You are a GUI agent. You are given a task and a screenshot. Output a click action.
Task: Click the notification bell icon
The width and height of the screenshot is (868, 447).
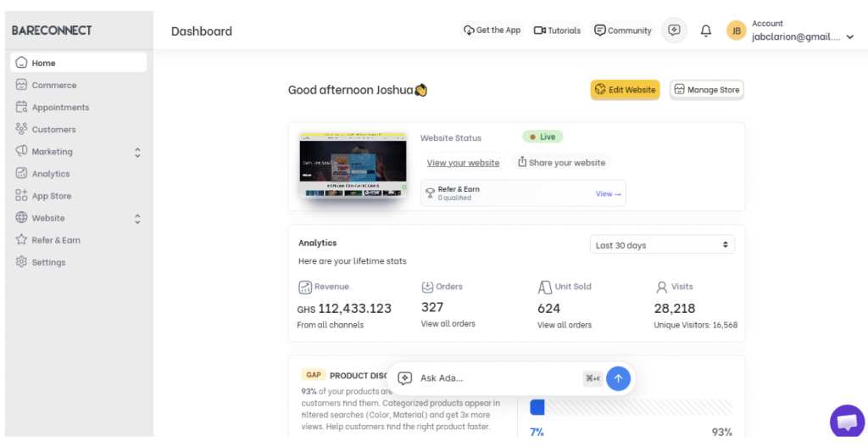(705, 31)
